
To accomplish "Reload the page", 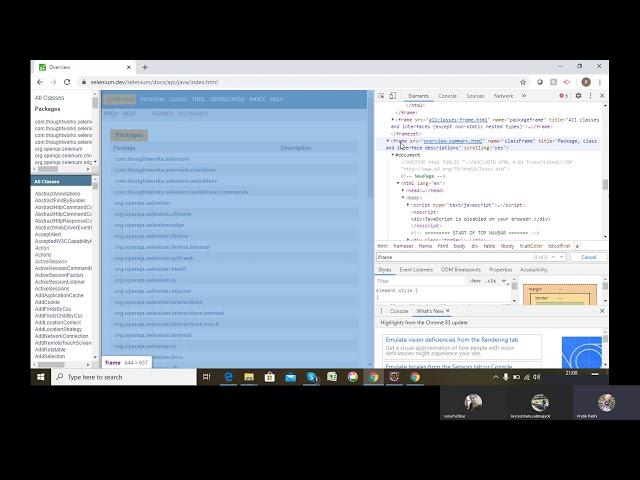I will pos(67,82).
